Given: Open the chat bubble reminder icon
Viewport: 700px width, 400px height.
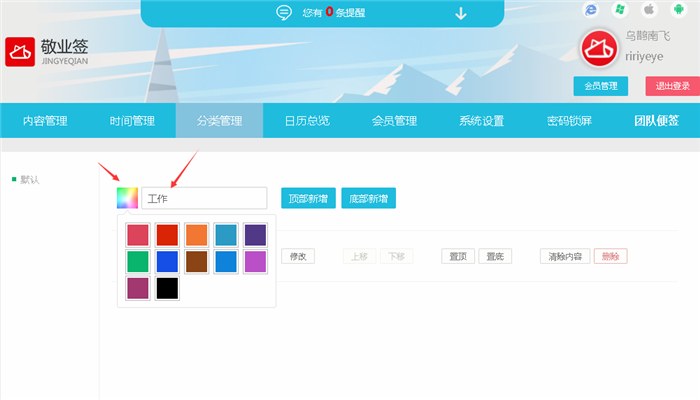Looking at the screenshot, I should pyautogui.click(x=284, y=12).
